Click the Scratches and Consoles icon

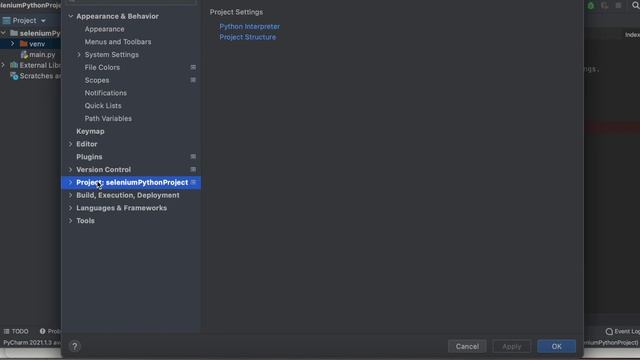(14, 76)
